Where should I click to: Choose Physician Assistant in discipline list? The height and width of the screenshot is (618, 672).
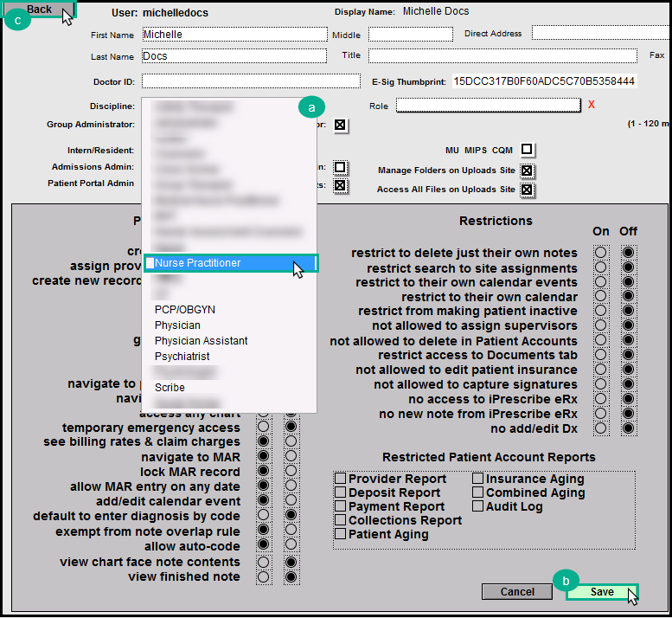(x=201, y=341)
